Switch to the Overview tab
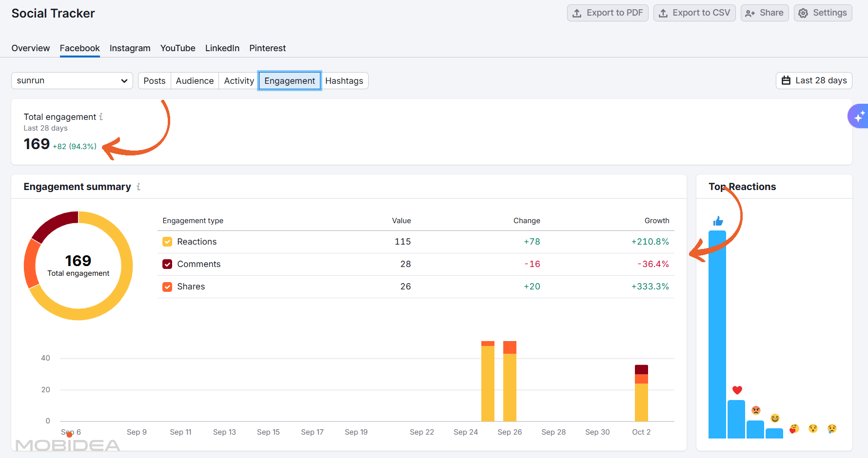This screenshot has width=868, height=458. pyautogui.click(x=30, y=48)
